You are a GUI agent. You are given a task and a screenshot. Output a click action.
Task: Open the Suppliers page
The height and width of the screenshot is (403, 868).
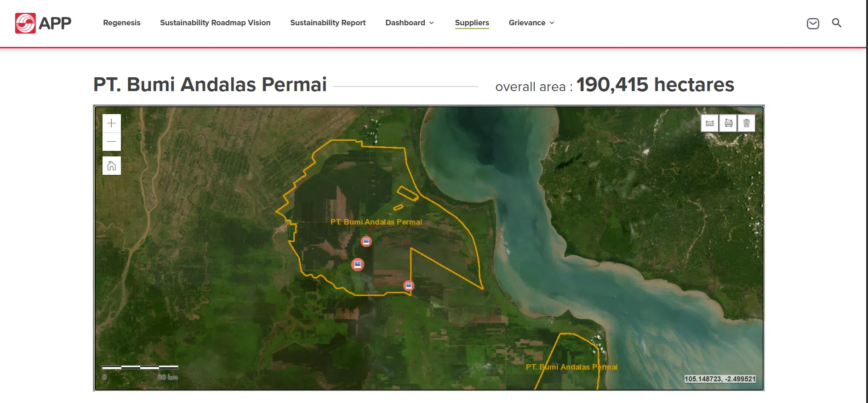(472, 23)
